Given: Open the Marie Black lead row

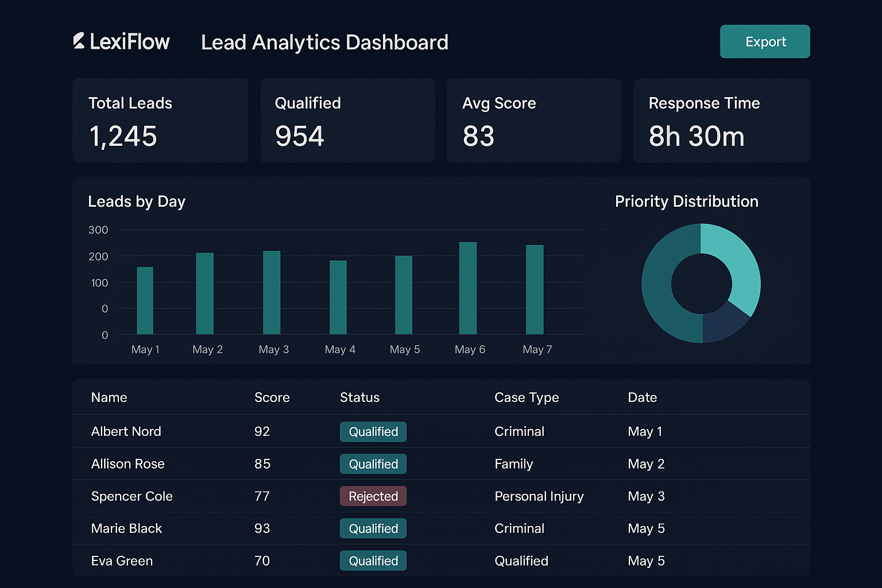Looking at the screenshot, I should [x=441, y=528].
